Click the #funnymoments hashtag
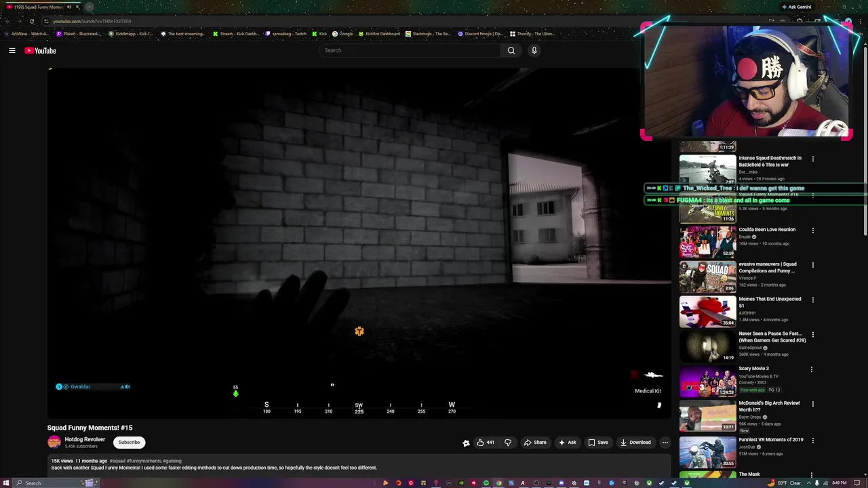 144,461
